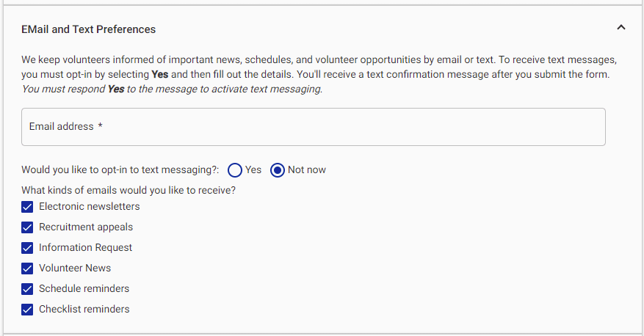Select the Yes radio button for text messaging
644x336 pixels.
[x=235, y=170]
